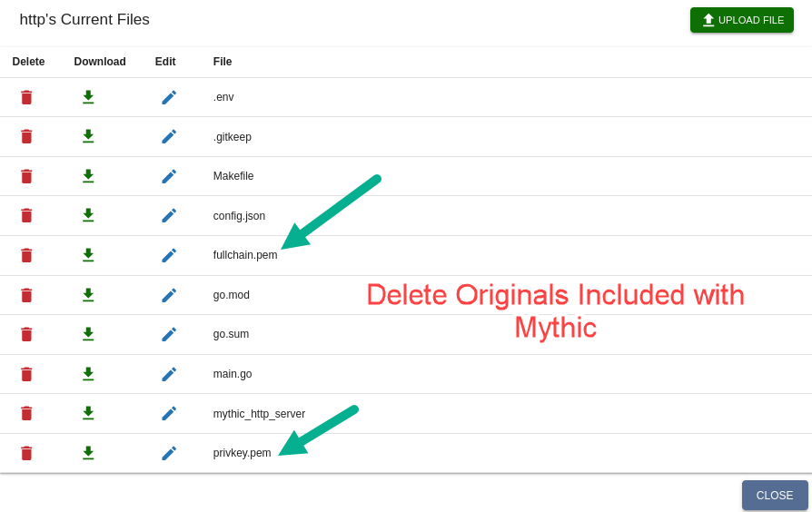
Task: Delete the main.go file
Action: 26,374
